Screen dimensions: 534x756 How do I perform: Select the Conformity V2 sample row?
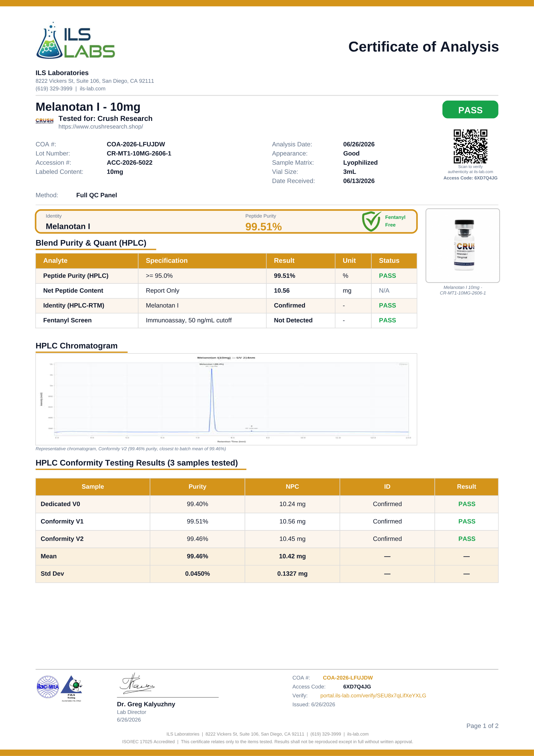267,539
